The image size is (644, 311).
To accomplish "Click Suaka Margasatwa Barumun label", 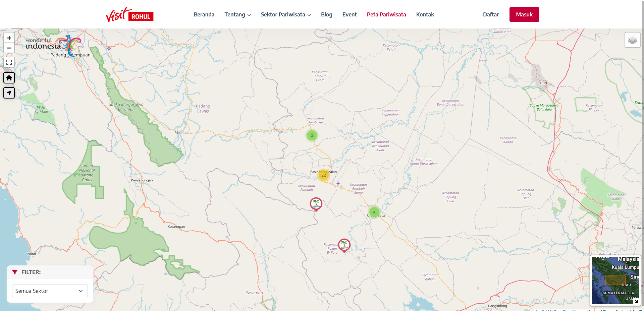I will [x=126, y=107].
